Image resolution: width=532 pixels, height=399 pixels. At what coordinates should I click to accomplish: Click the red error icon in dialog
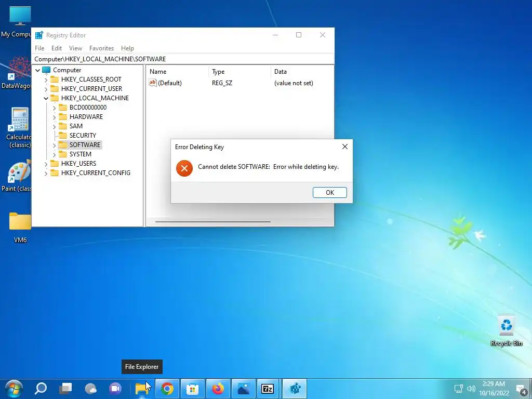(184, 168)
